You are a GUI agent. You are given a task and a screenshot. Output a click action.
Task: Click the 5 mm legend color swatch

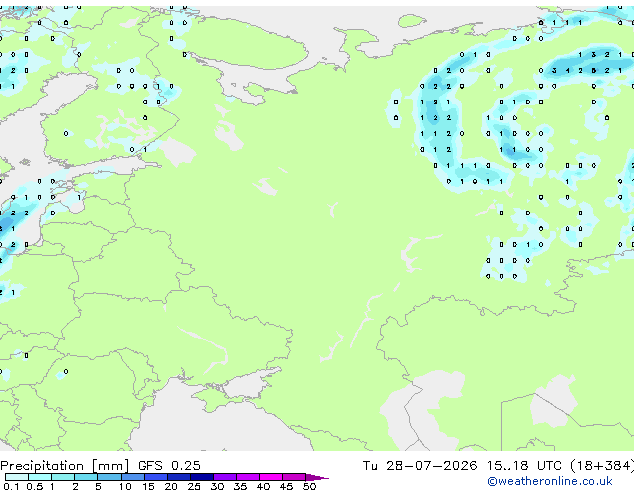[x=109, y=477]
